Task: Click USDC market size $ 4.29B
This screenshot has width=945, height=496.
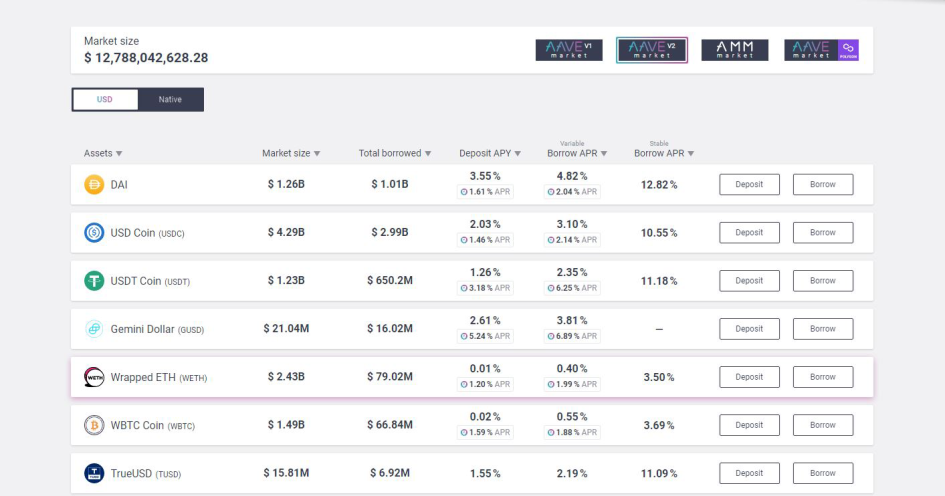Action: pos(286,232)
